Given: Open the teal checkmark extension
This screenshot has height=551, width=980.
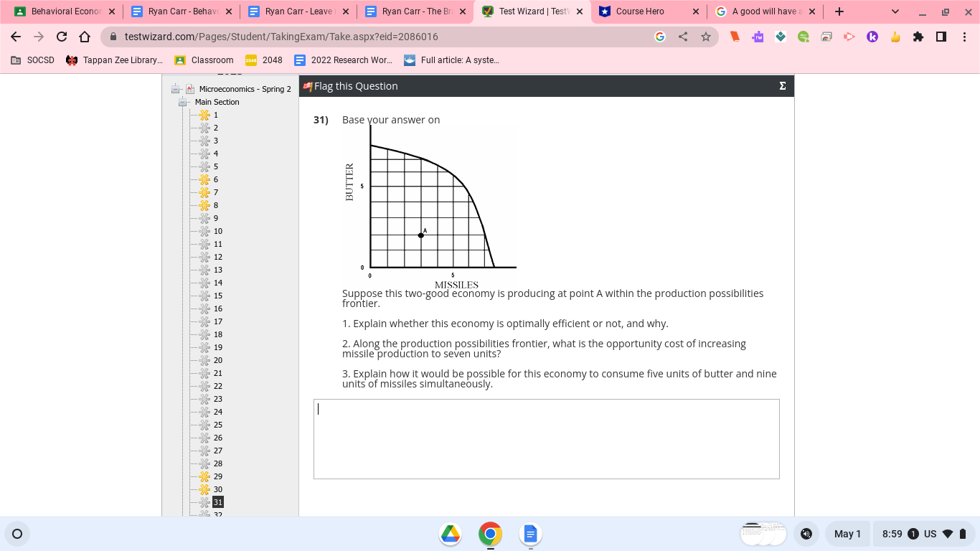Looking at the screenshot, I should pos(781,37).
